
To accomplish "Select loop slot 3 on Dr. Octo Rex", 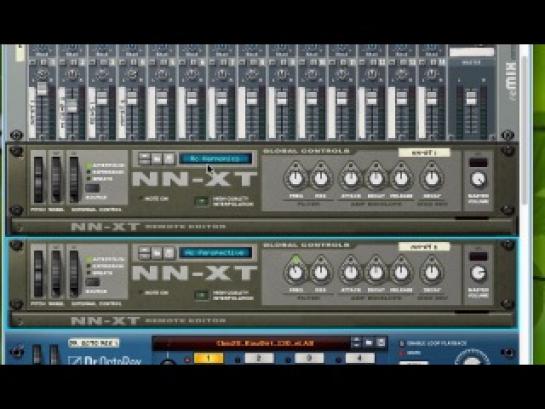I will [x=309, y=358].
